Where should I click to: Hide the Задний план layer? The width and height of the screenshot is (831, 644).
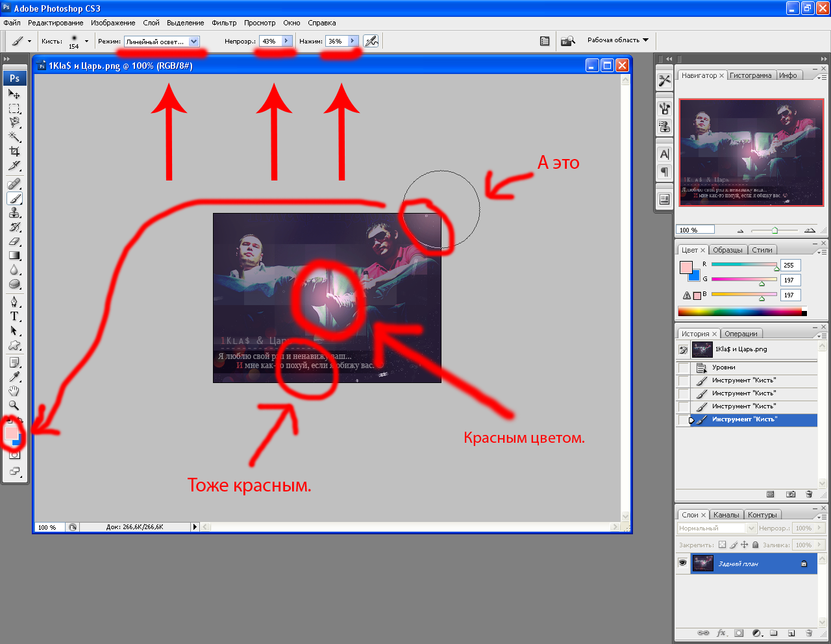(683, 563)
